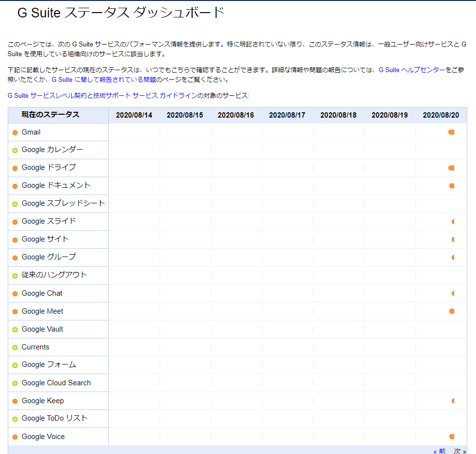Click the Google グループ orange status dot
The width and height of the screenshot is (476, 454).
15,258
